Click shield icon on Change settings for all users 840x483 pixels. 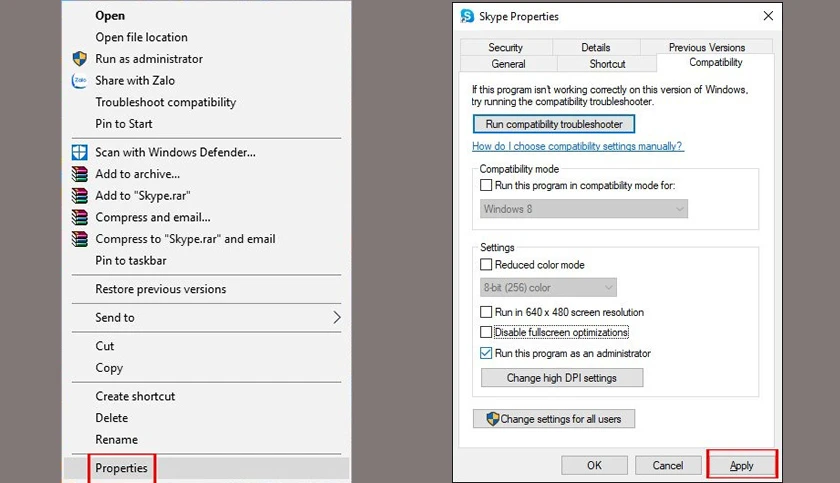pyautogui.click(x=492, y=419)
